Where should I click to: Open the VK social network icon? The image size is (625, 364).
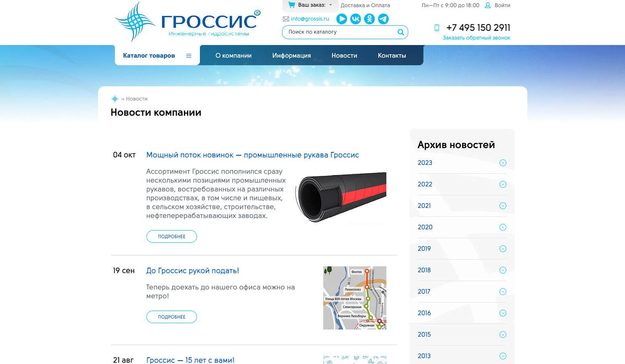pyautogui.click(x=356, y=19)
